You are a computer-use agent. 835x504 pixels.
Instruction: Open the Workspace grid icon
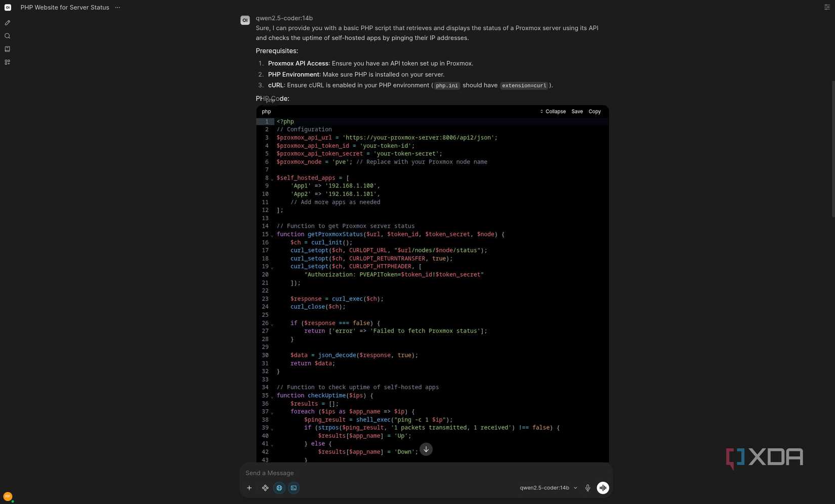7,62
